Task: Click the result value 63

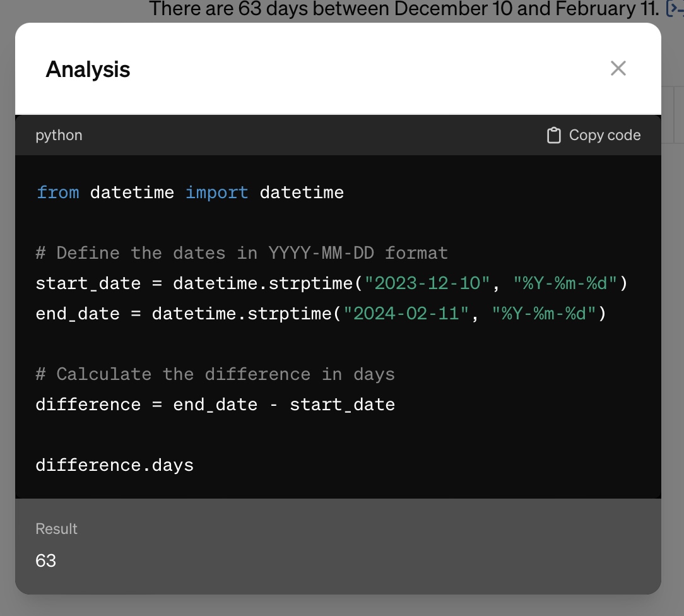Action: point(46,560)
